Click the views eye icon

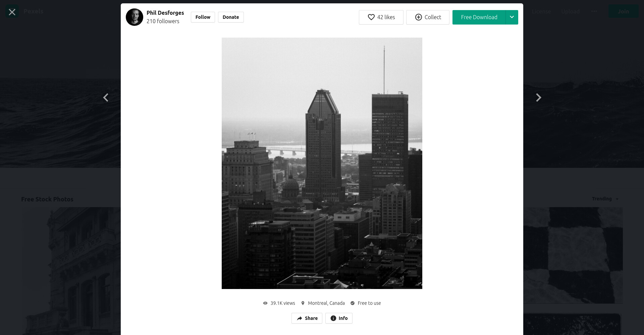click(x=265, y=303)
